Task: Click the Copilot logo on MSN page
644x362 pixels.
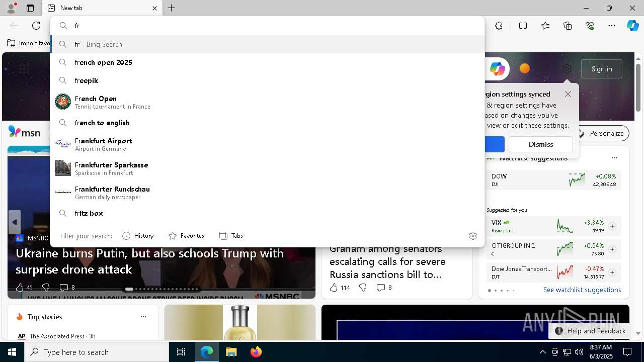Action: coord(497,69)
